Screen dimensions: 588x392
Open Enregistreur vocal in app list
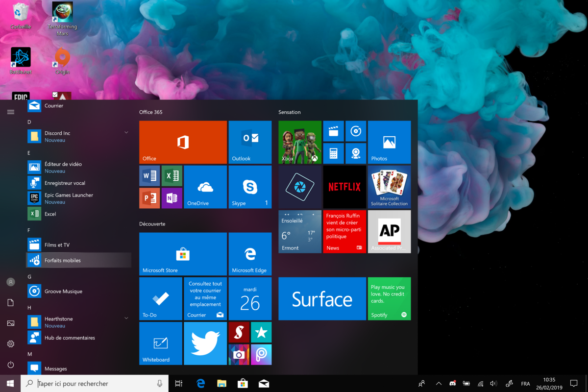tap(79, 183)
